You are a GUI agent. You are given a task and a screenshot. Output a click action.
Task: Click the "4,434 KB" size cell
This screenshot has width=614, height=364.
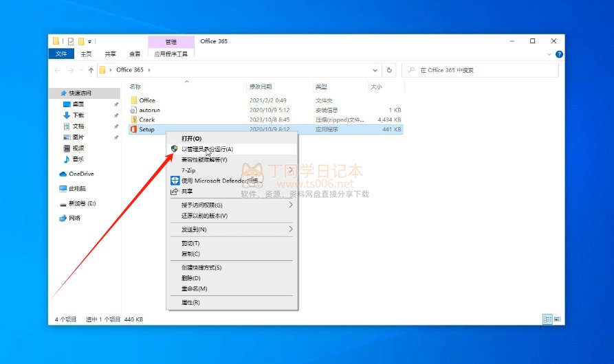(389, 120)
